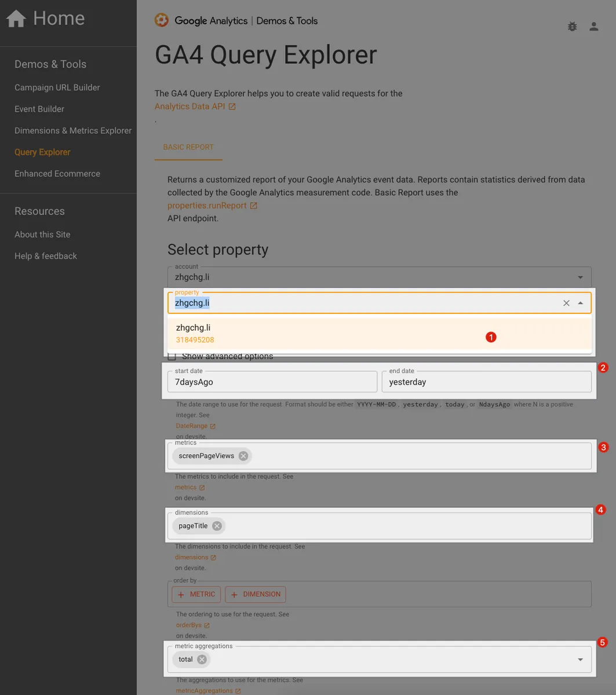Click the Home house icon
The height and width of the screenshot is (695, 616).
pos(16,19)
